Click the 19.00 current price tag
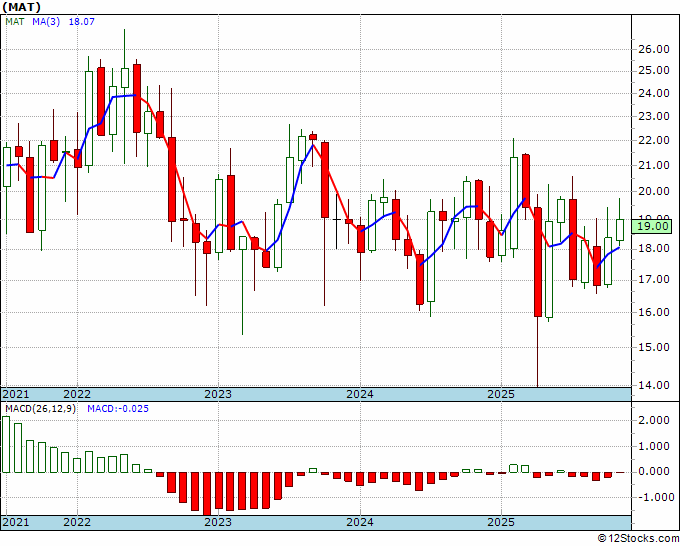This screenshot has width=680, height=546. pos(651,226)
